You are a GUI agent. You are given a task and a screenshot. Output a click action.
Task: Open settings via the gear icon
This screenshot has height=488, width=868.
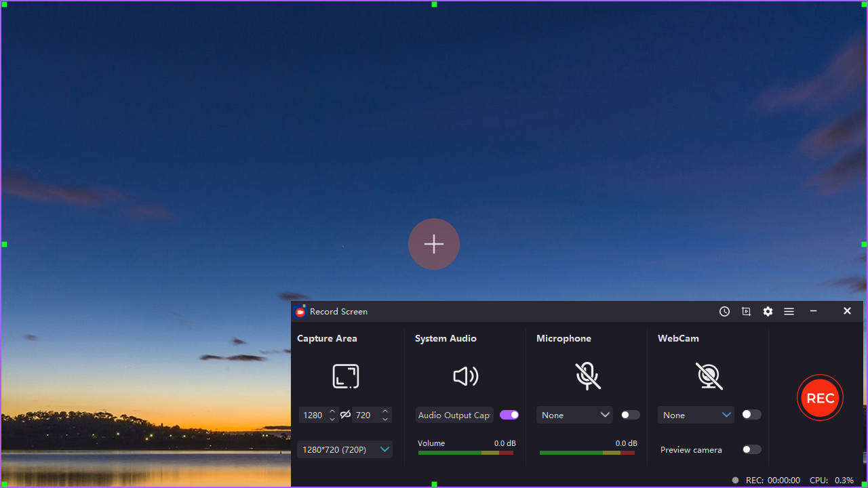[x=768, y=312]
